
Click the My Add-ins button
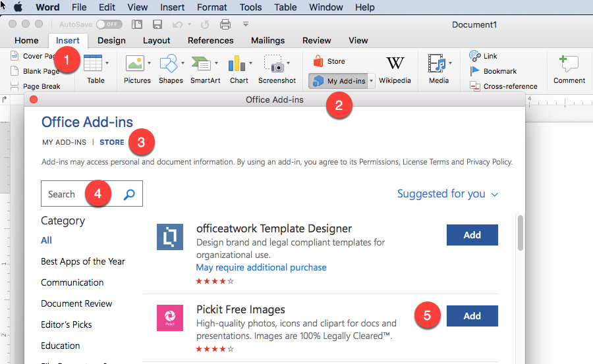[x=339, y=81]
